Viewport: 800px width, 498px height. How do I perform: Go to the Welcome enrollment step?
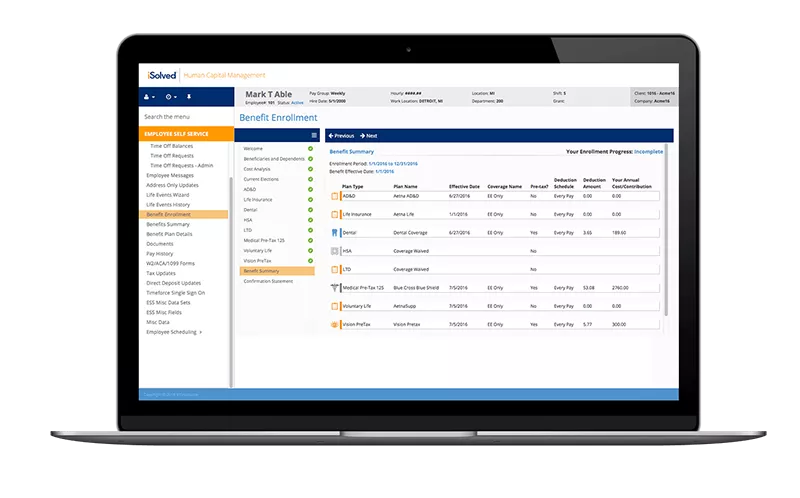(x=253, y=148)
